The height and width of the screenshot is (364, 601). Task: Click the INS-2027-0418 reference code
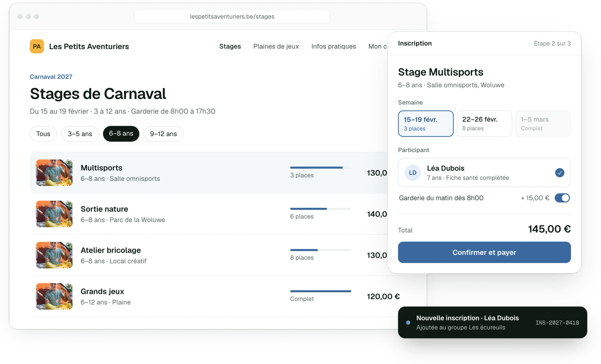tap(557, 323)
